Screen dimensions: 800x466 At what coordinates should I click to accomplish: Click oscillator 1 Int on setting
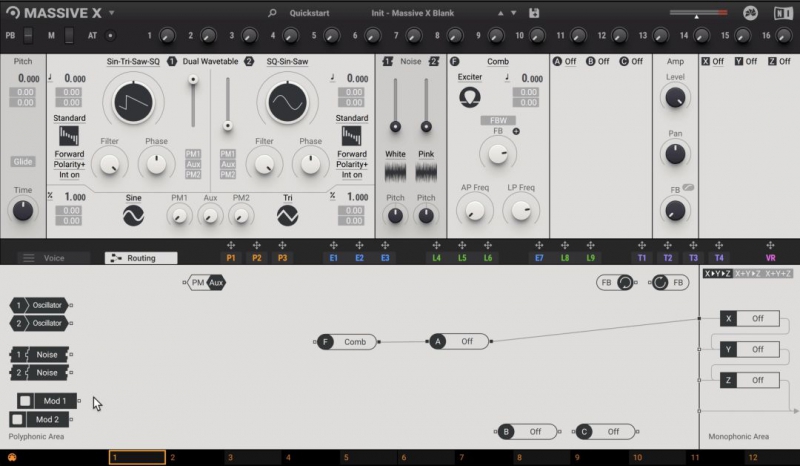click(x=69, y=175)
